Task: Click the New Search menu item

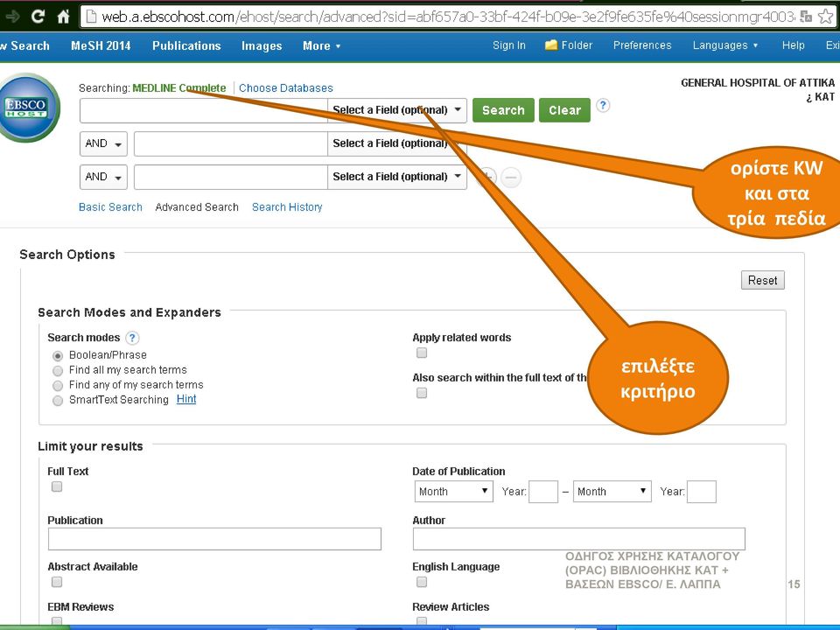Action: [24, 46]
